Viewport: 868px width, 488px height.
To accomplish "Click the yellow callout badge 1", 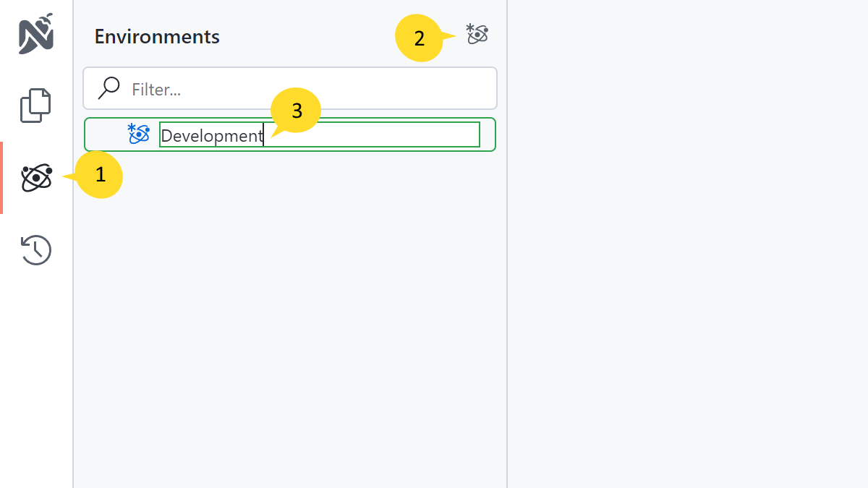I will [x=99, y=174].
